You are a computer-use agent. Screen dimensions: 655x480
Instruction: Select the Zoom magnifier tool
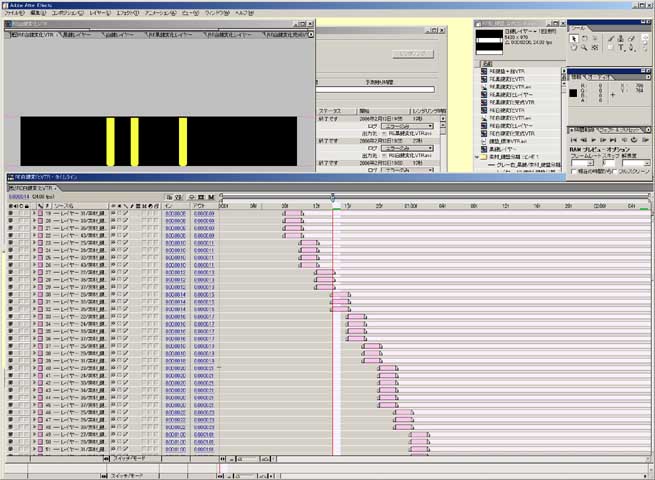pyautogui.click(x=584, y=47)
